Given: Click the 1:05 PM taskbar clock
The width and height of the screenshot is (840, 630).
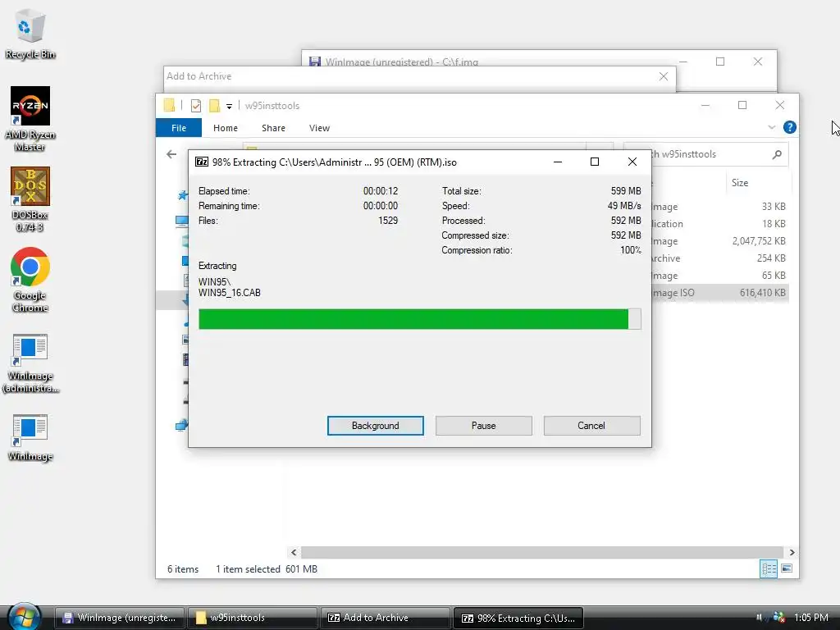Looking at the screenshot, I should pyautogui.click(x=811, y=617).
